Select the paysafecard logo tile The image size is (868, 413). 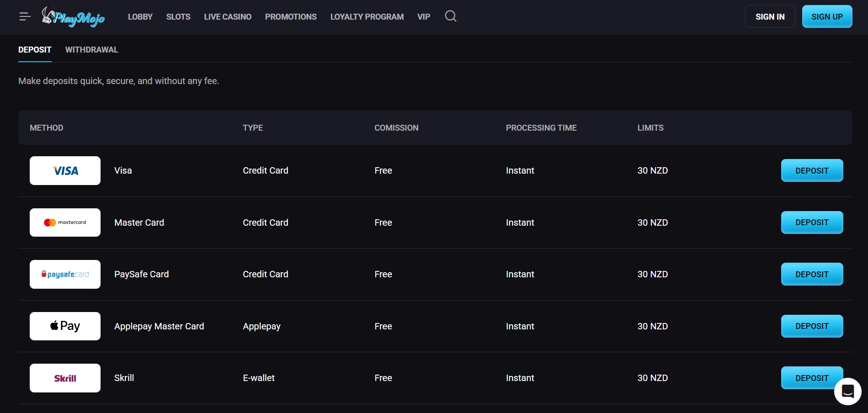(x=65, y=275)
